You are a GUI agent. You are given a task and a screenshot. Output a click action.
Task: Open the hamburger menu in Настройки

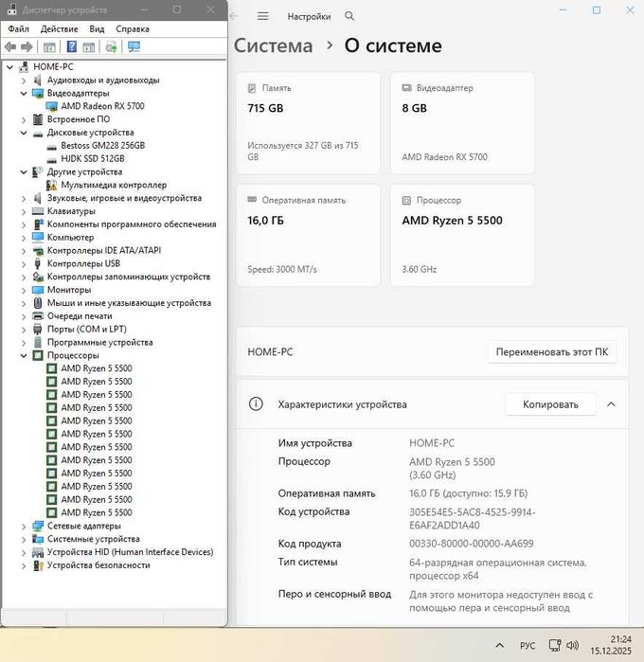tap(263, 16)
